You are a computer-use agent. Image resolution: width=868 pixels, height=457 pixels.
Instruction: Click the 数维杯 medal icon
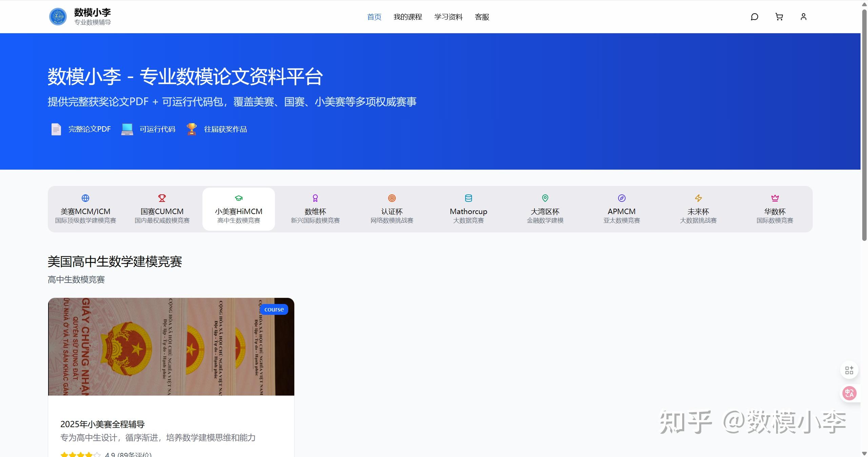[x=315, y=198]
